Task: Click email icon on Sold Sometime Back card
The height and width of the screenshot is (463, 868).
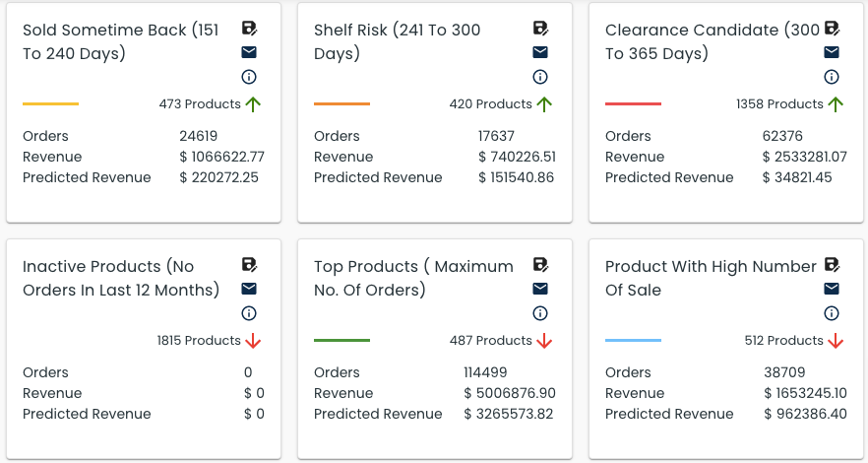Action: tap(249, 52)
